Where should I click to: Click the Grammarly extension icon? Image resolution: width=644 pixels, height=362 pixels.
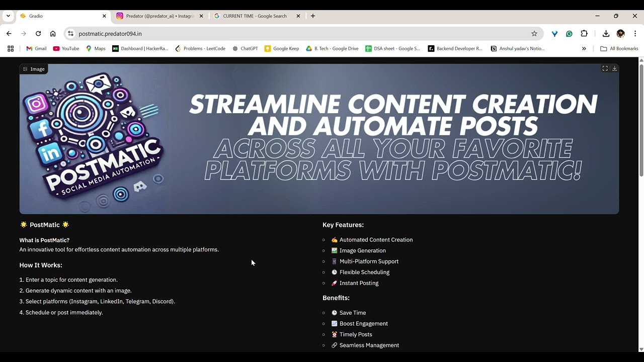tap(569, 34)
